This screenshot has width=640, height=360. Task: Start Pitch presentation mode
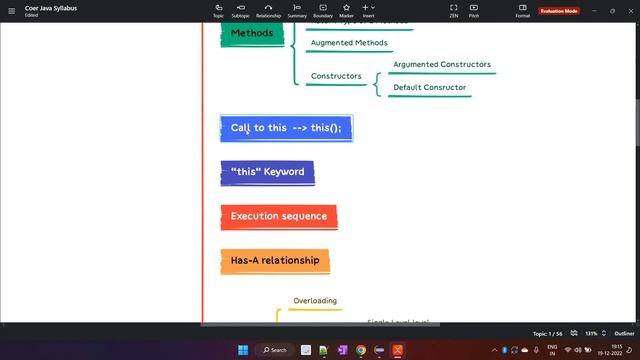tap(473, 11)
